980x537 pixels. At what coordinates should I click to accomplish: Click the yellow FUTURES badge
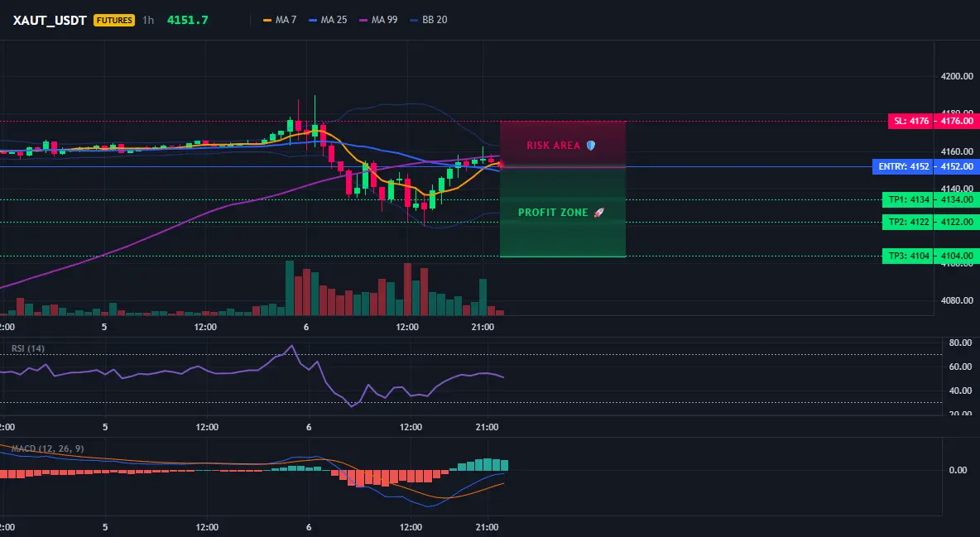(113, 20)
